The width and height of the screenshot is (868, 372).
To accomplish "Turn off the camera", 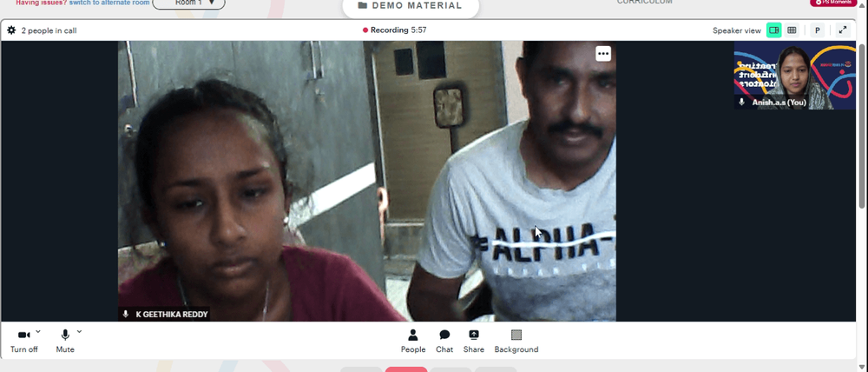I will coord(23,341).
